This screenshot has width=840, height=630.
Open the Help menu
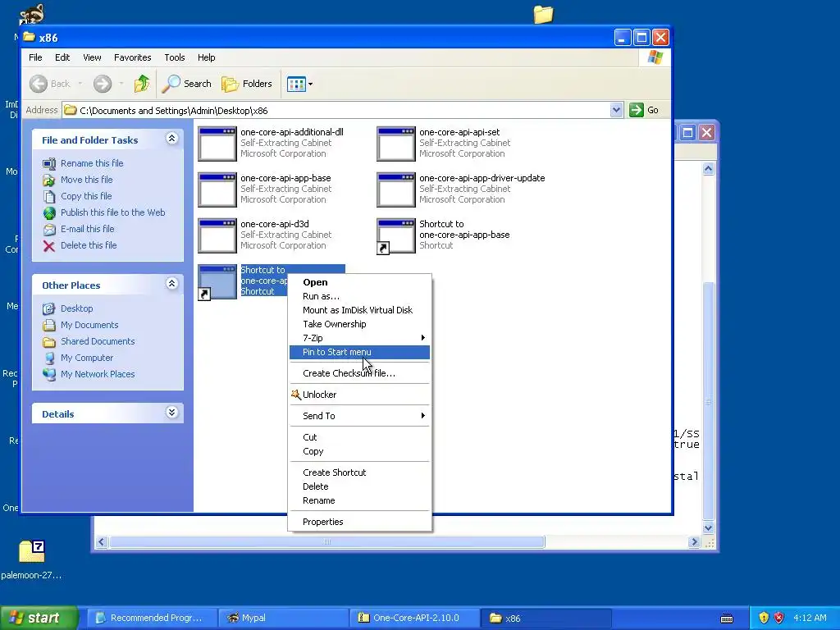point(206,57)
